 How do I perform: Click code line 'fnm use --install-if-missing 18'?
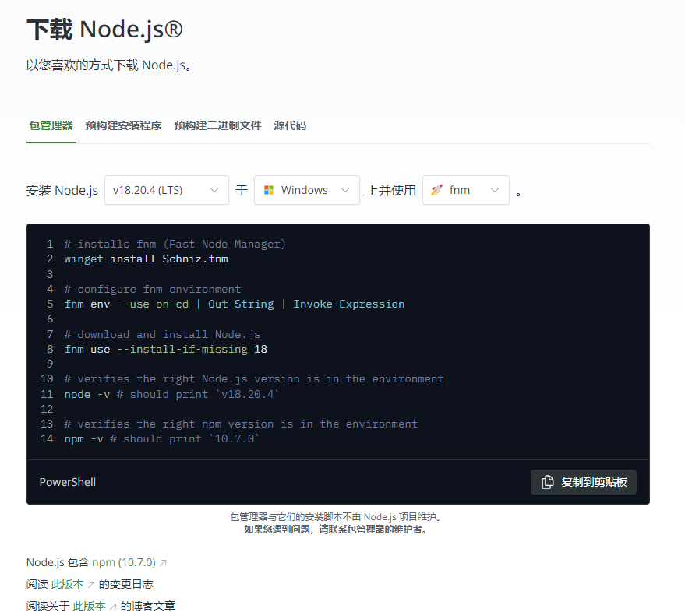[x=165, y=349]
